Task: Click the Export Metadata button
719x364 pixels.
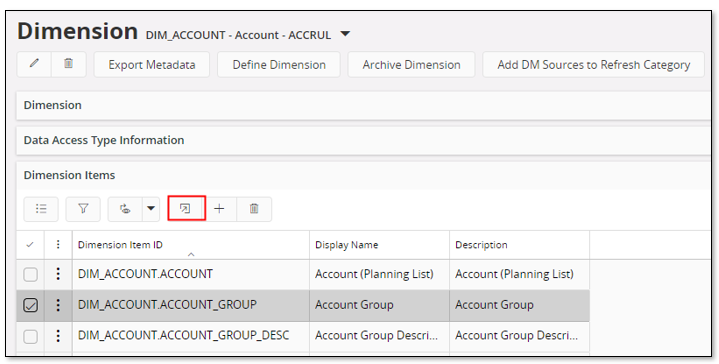Action: 152,65
